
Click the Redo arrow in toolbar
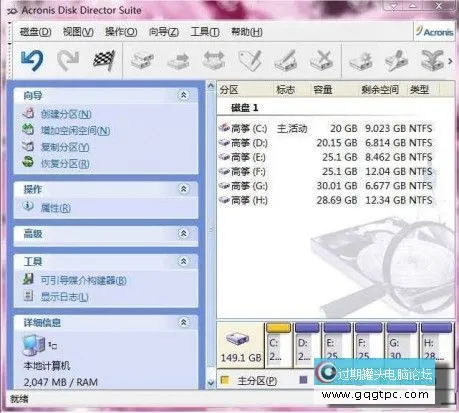pyautogui.click(x=68, y=60)
